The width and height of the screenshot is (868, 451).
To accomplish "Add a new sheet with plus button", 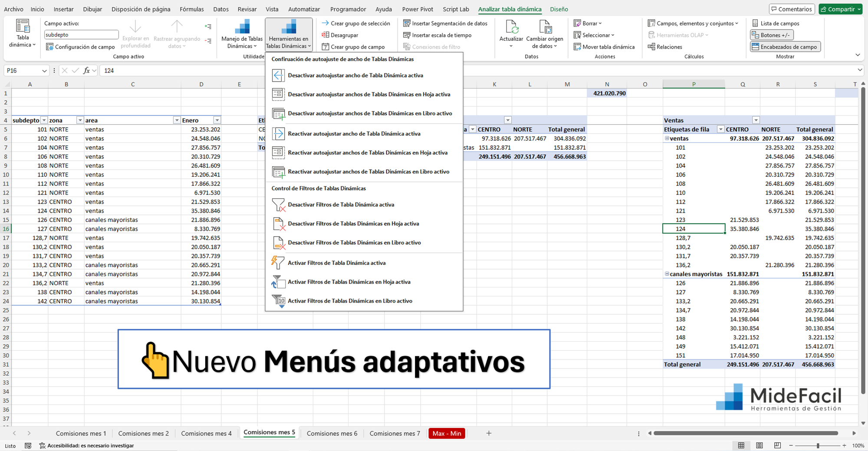I will click(489, 433).
